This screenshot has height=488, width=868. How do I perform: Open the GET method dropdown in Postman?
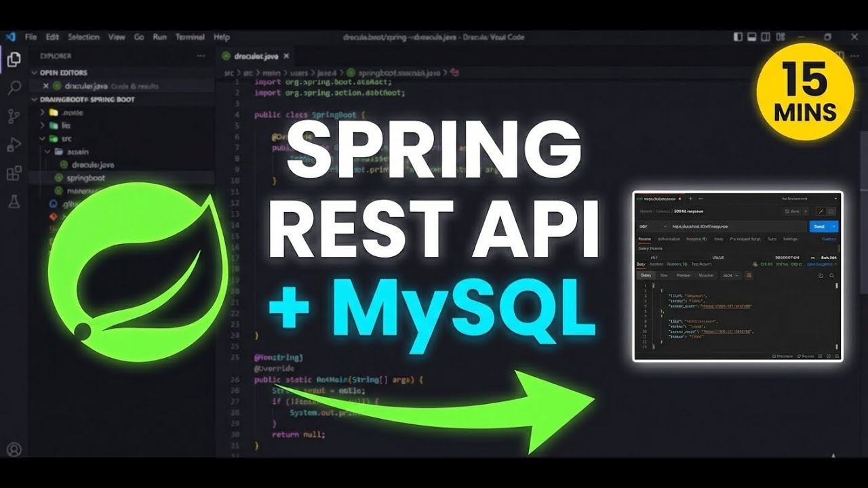(x=652, y=226)
